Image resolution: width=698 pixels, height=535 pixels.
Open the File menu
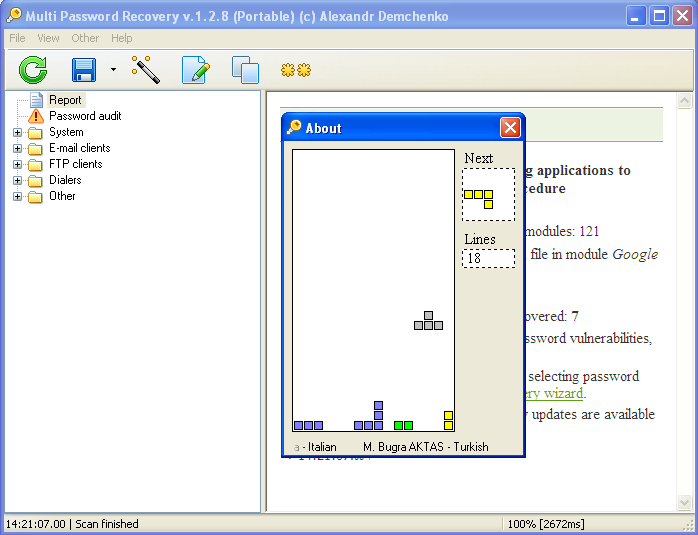17,38
